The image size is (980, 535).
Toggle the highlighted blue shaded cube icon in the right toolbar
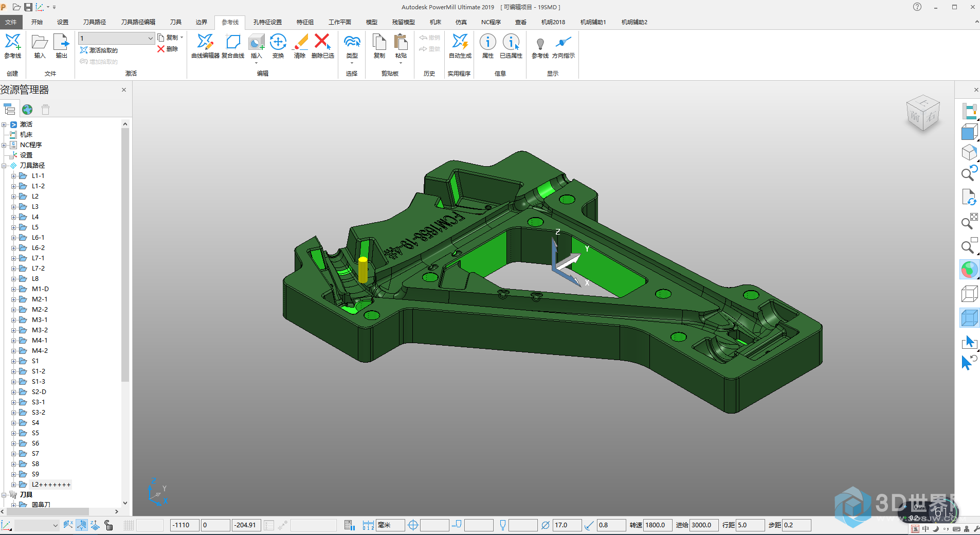point(969,317)
